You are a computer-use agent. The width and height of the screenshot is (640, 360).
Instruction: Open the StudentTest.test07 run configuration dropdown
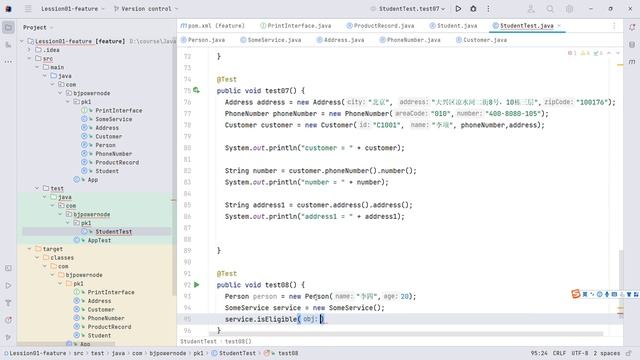coord(407,9)
